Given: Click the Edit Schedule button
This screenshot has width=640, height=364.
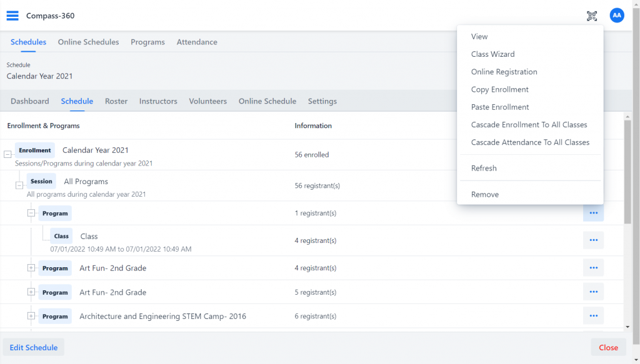Looking at the screenshot, I should (x=34, y=347).
